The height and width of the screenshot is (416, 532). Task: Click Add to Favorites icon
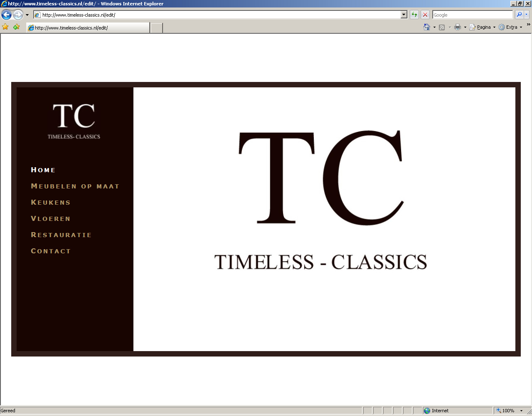[16, 27]
